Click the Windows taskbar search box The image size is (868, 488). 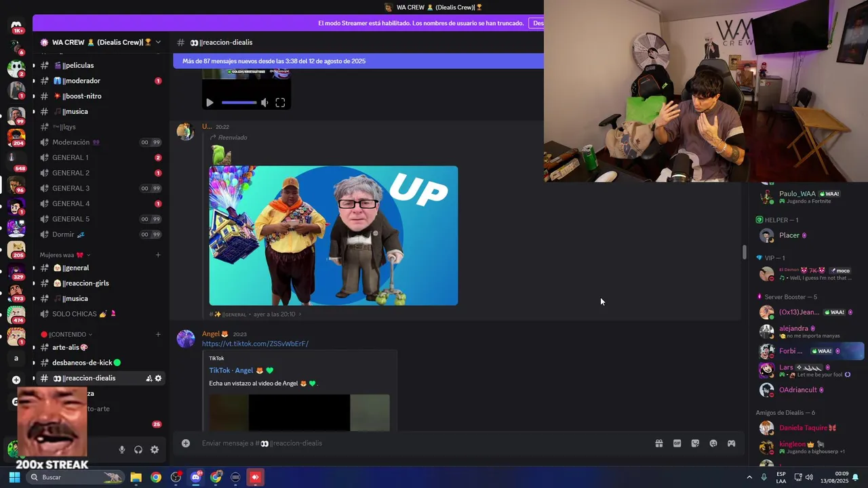74,477
